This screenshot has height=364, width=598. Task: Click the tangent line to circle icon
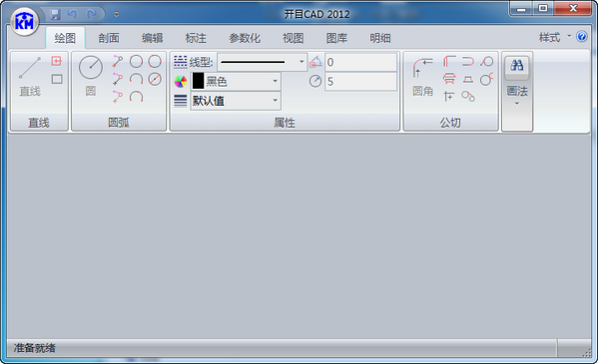pos(486,62)
